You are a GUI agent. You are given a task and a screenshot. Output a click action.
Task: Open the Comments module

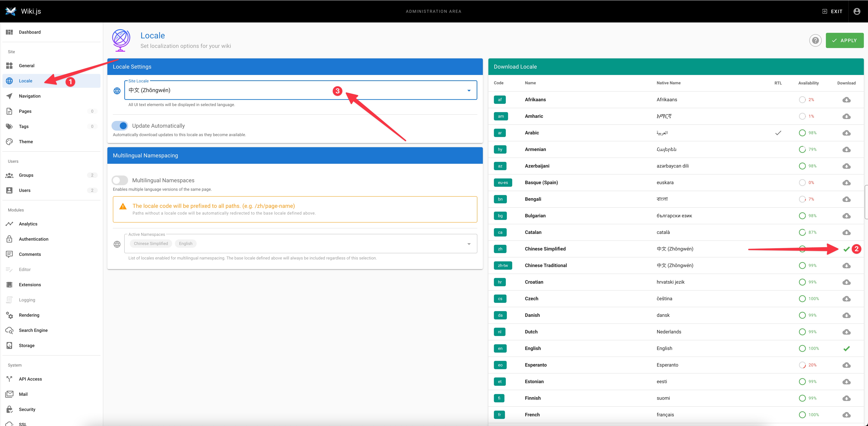(x=51, y=254)
